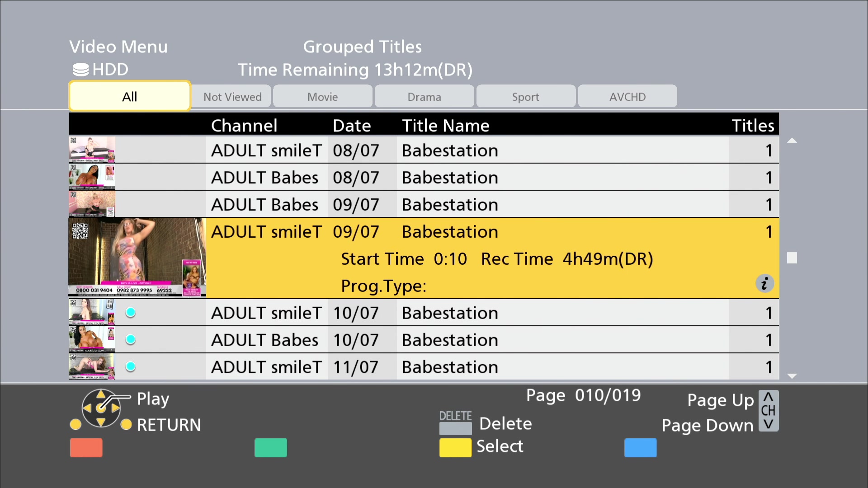The height and width of the screenshot is (488, 868).
Task: Click the cyan not-viewed dot for ADULT smileT 11/07
Action: click(131, 366)
